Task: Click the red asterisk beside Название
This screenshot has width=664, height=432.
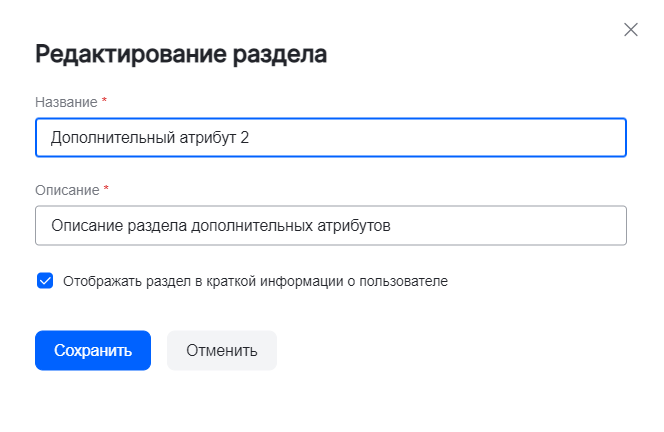Action: (x=104, y=102)
